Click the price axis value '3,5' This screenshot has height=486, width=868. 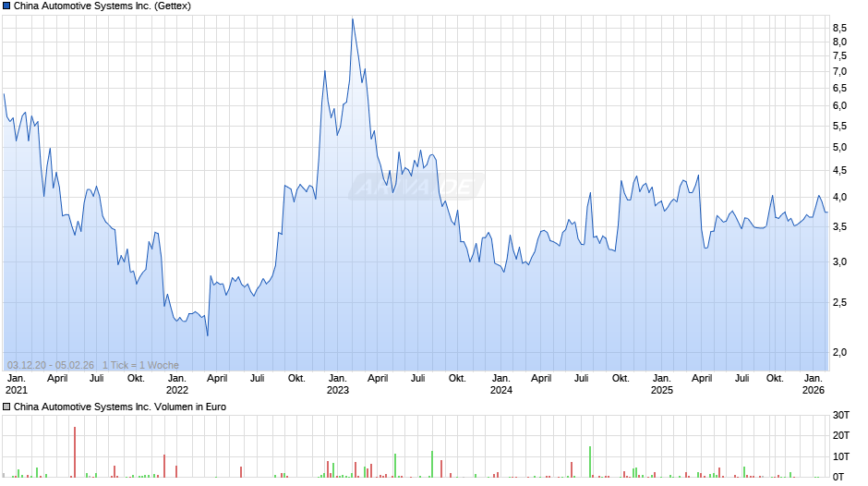(x=839, y=227)
